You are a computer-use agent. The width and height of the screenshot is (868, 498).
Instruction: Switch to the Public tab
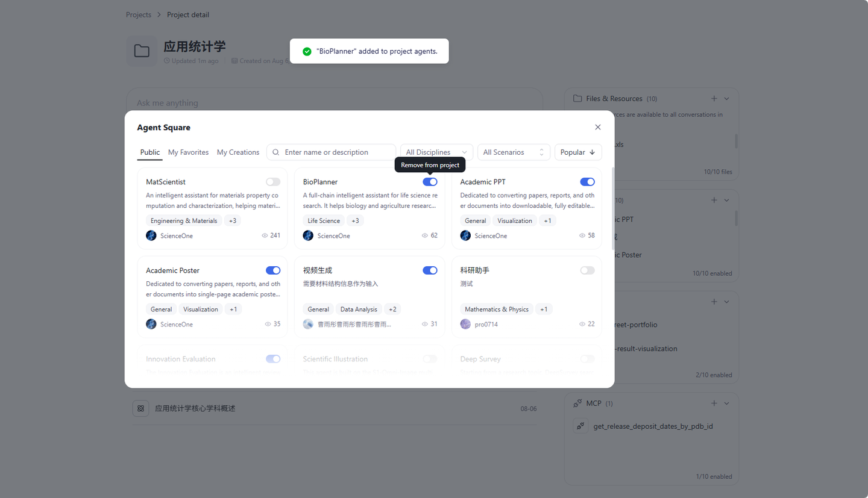pos(150,152)
